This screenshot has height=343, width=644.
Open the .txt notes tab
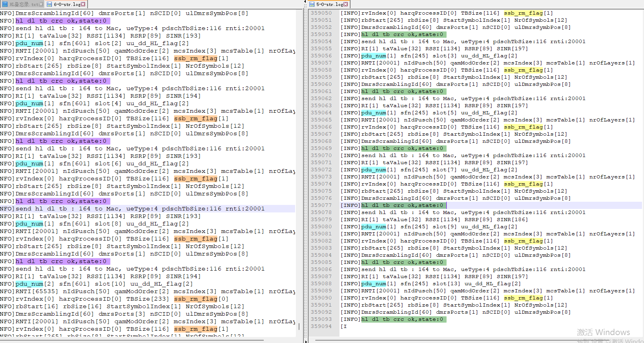[24, 4]
